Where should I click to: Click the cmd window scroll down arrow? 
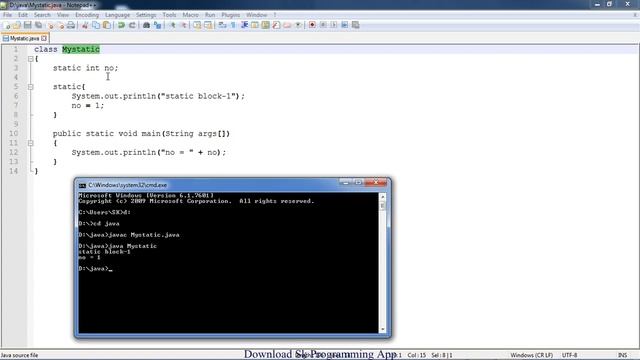pyautogui.click(x=383, y=329)
